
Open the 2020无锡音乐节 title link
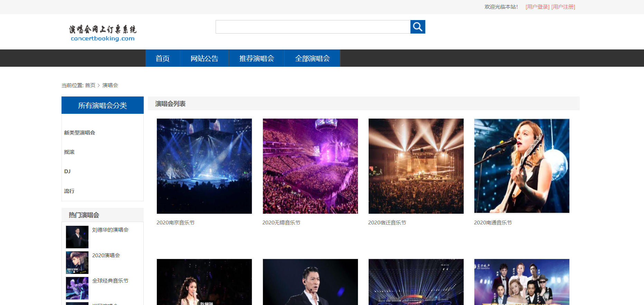tap(281, 223)
